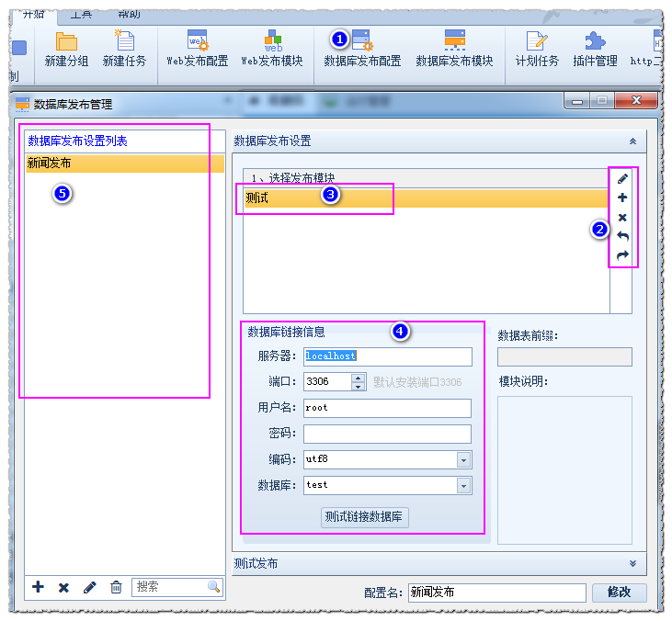Image resolution: width=672 pixels, height=621 pixels.
Task: Open 数据库发布配置 from the ribbon
Action: (362, 49)
